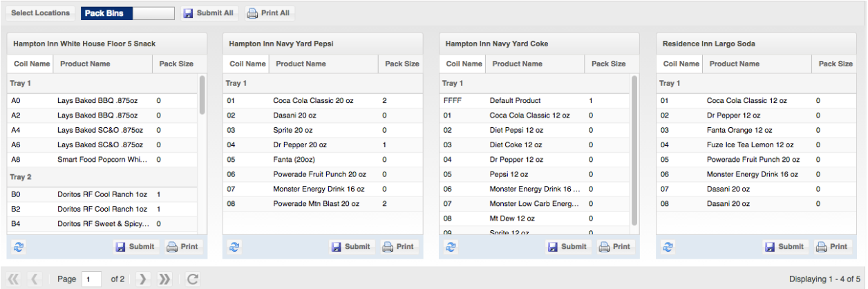Viewport: 868px width, 289px height.
Task: Print the Residence Inn Largo Soda bins
Action: tap(834, 247)
